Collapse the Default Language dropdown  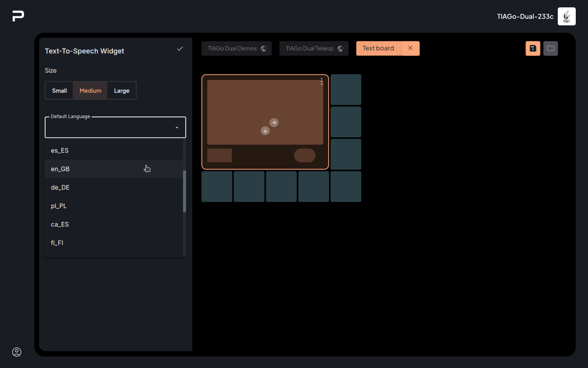click(x=176, y=128)
